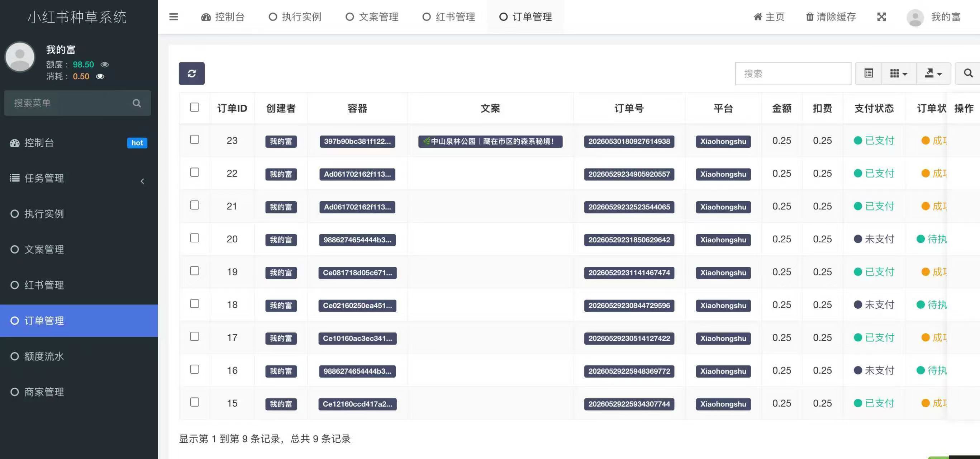Click 清除缓存 clear cache link
Image resolution: width=980 pixels, height=459 pixels.
pyautogui.click(x=831, y=17)
